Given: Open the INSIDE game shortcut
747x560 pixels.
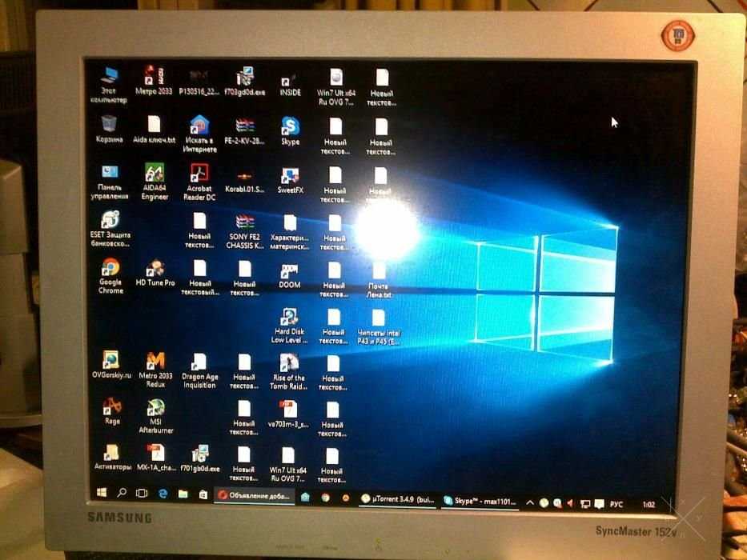Looking at the screenshot, I should pos(290,84).
